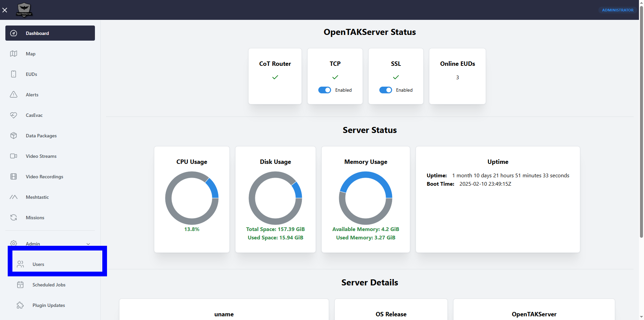Click the CasEvac heartbeat icon
644x320 pixels.
pyautogui.click(x=14, y=115)
